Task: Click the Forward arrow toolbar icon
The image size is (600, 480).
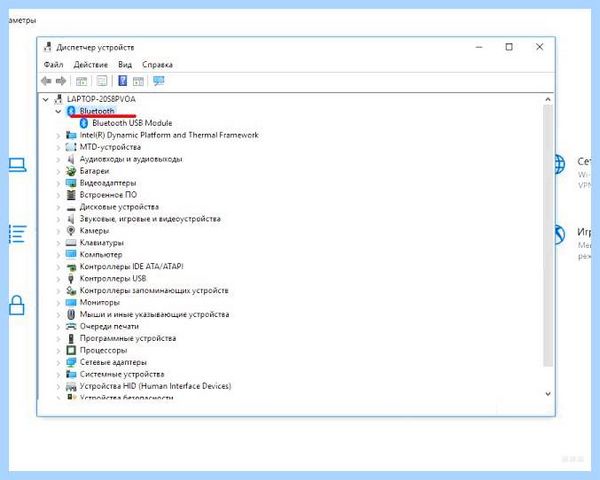Action: pyautogui.click(x=61, y=81)
